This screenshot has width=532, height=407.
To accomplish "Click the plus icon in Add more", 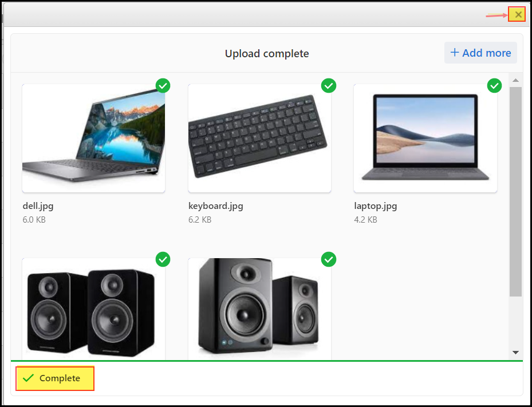I will (454, 52).
